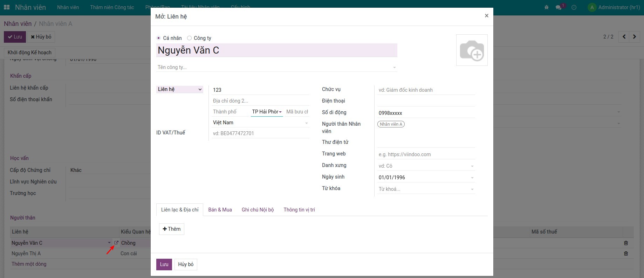Click the Hủy bỏ button in the dialog
Screen dimensions: 644x278
pos(186,264)
